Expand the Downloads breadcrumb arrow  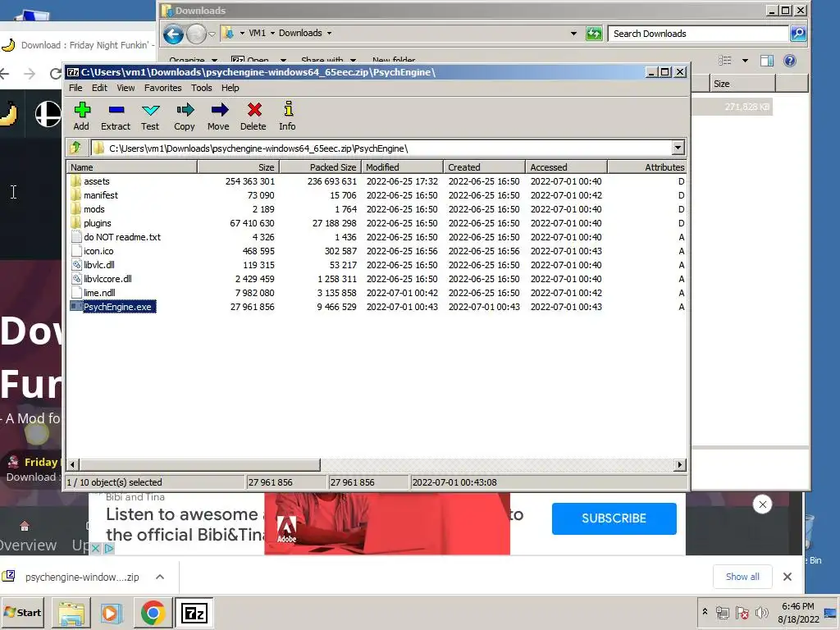(329, 33)
